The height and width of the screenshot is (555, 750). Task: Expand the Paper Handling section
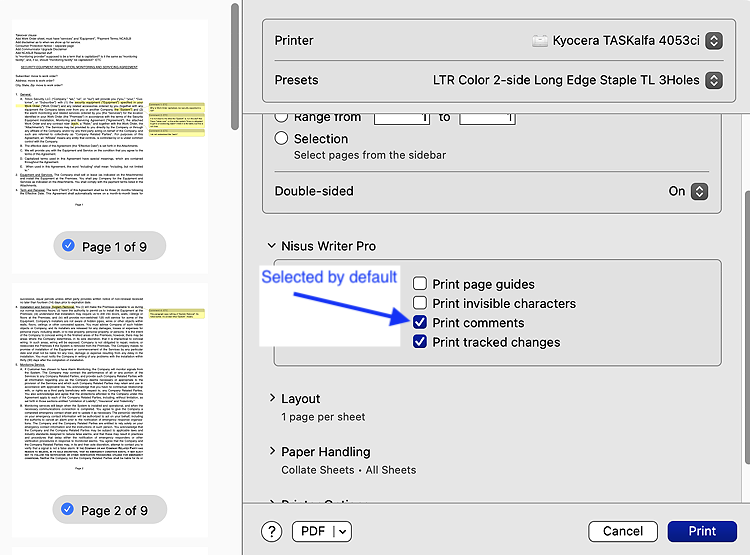[x=272, y=451]
